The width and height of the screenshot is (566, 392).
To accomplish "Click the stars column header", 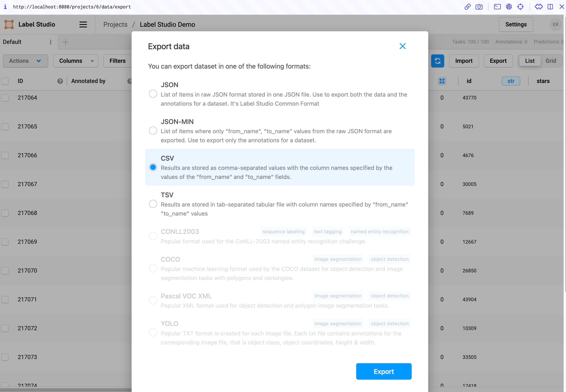I will [543, 81].
